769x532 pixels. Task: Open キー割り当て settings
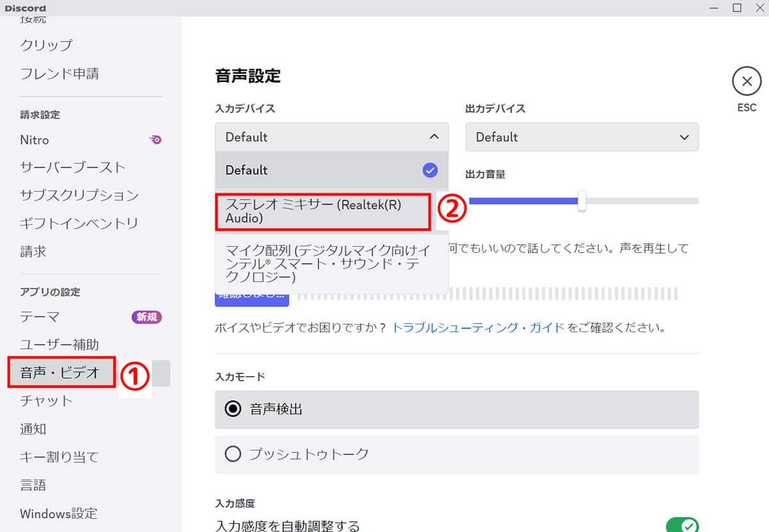tap(60, 457)
